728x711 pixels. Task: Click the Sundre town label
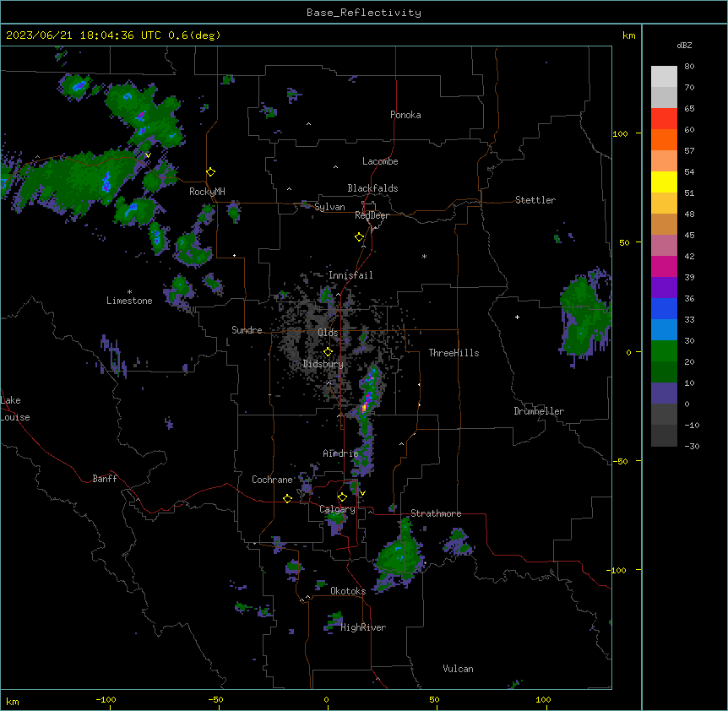click(x=247, y=330)
